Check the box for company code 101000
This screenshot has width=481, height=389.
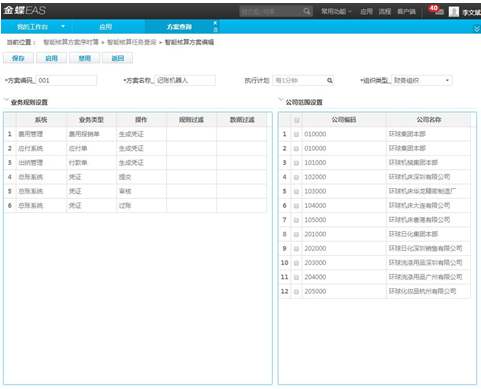point(296,163)
